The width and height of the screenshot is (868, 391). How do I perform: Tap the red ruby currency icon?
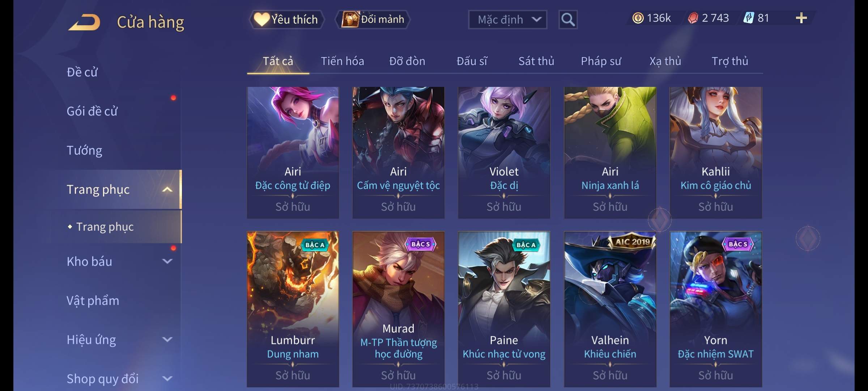693,18
